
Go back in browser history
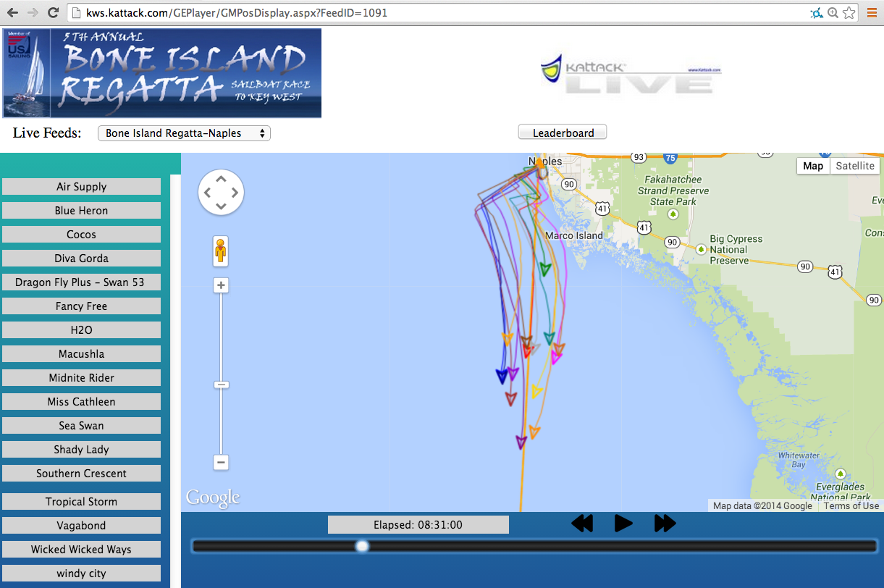click(x=12, y=12)
